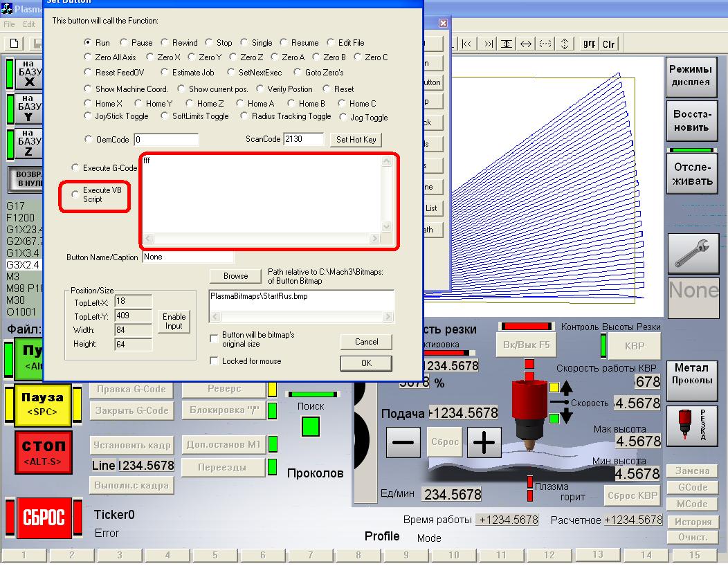Select the Goto Zero's radio option

pyautogui.click(x=298, y=72)
